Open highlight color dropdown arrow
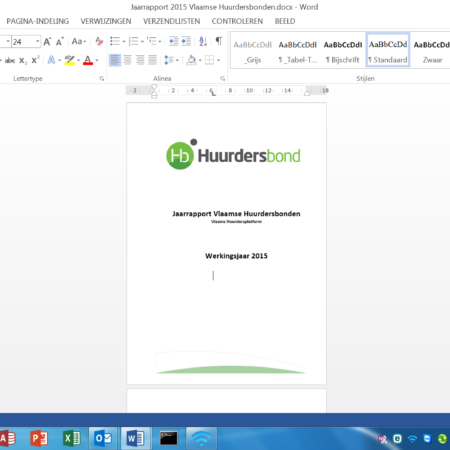The width and height of the screenshot is (450, 450). 78,61
